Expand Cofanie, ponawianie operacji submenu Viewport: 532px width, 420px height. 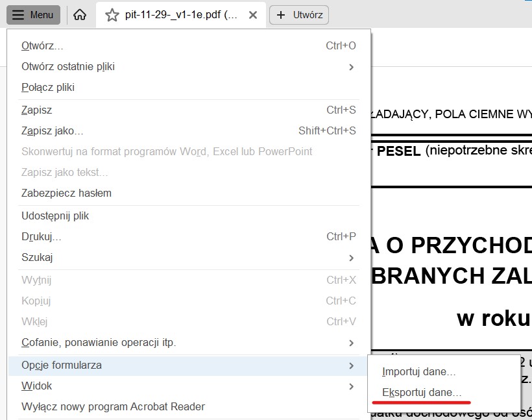[x=350, y=343]
